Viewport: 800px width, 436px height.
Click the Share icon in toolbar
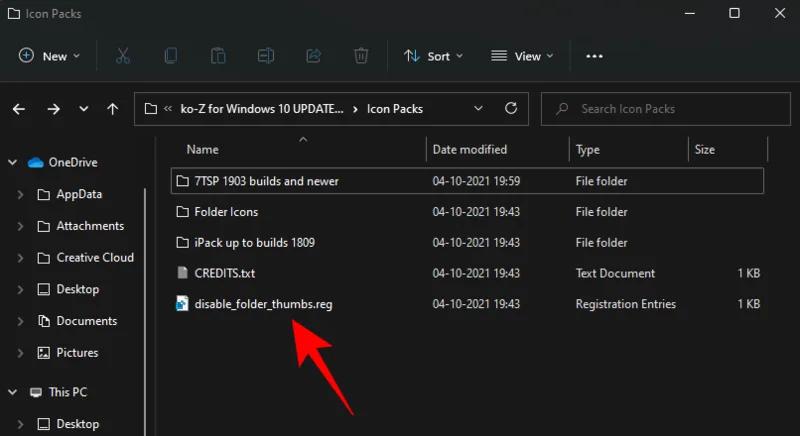click(x=313, y=56)
